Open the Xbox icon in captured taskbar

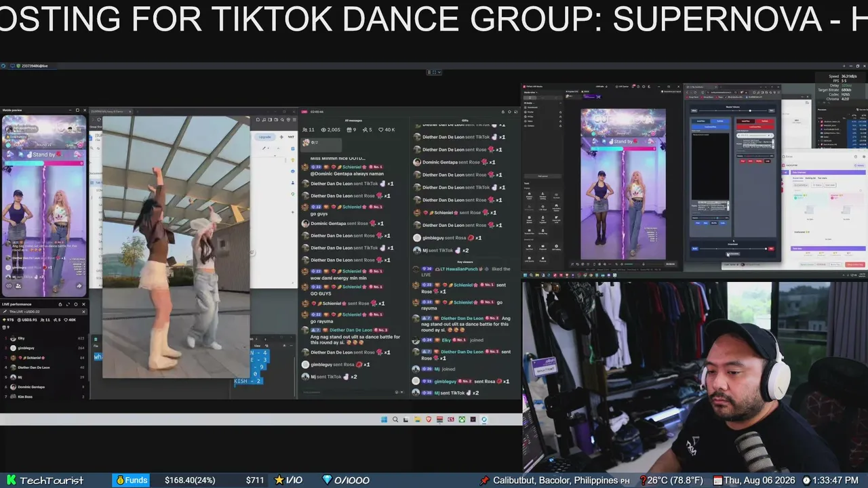click(x=462, y=420)
